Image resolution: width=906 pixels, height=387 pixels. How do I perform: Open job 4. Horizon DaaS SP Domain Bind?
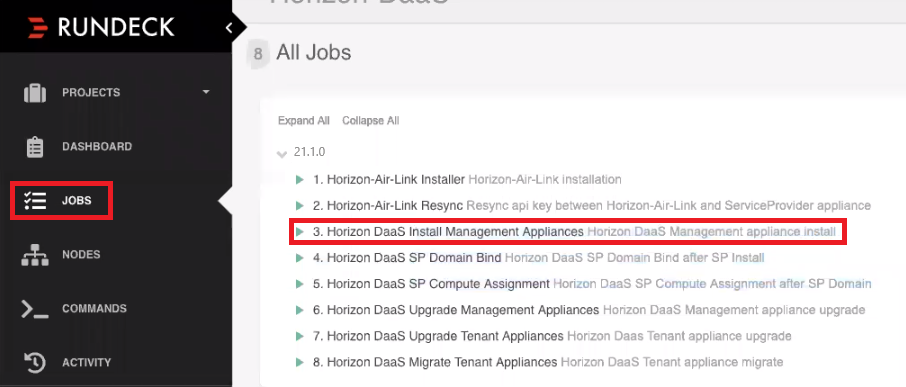tap(407, 258)
